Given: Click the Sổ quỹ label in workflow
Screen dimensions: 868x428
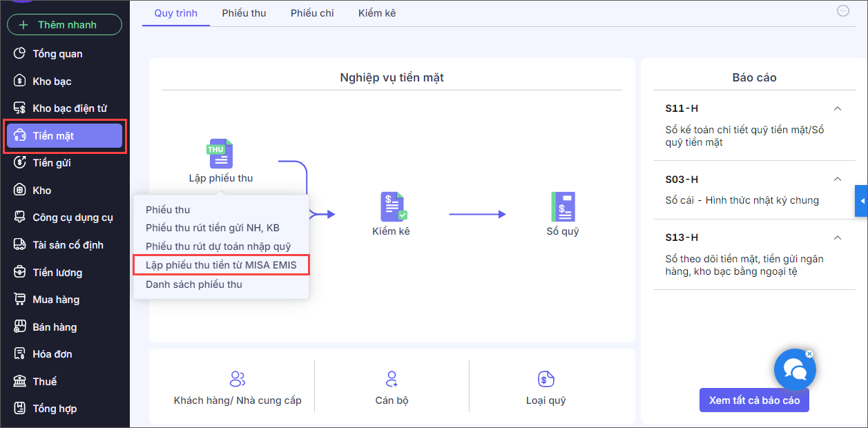Looking at the screenshot, I should click(x=563, y=231).
